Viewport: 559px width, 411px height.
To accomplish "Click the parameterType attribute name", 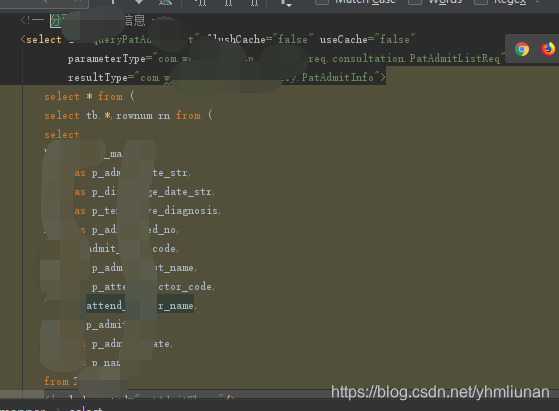I will tap(106, 58).
